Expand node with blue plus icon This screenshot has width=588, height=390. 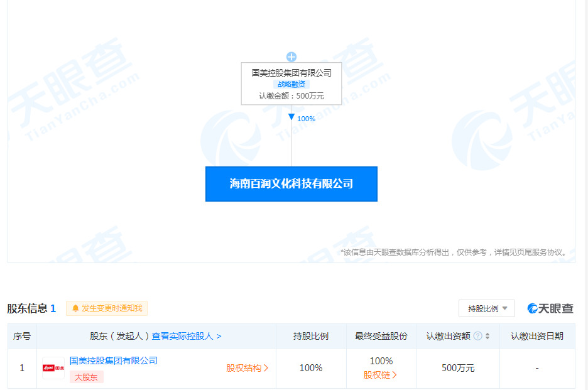point(291,57)
